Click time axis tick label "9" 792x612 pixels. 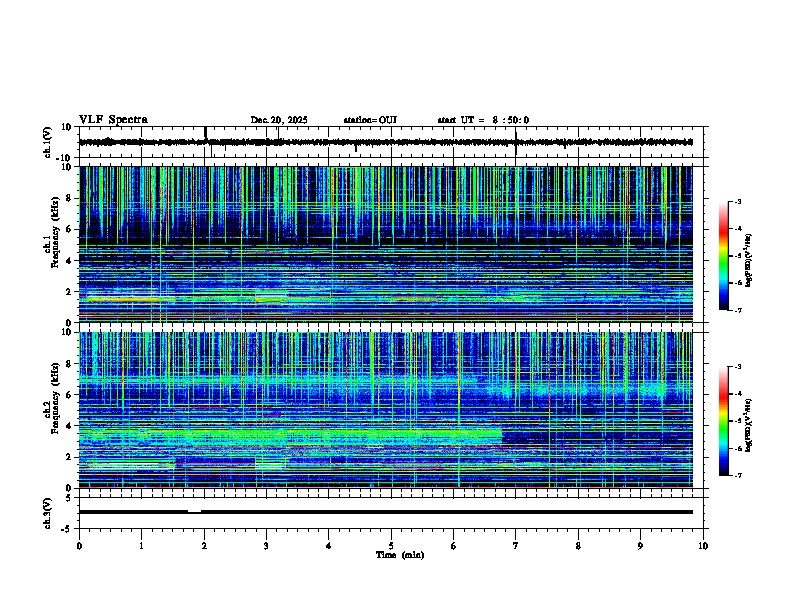coord(640,546)
